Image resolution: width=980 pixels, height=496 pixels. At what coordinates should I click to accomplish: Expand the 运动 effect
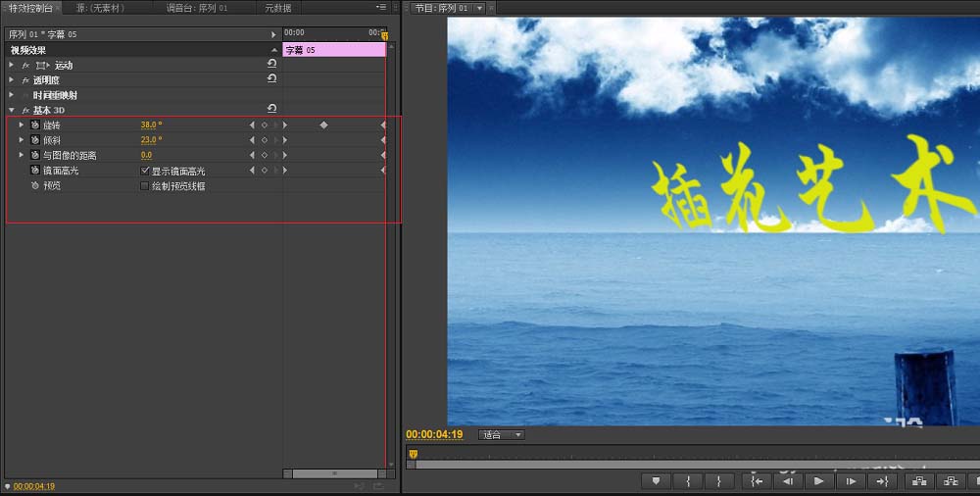pos(11,65)
